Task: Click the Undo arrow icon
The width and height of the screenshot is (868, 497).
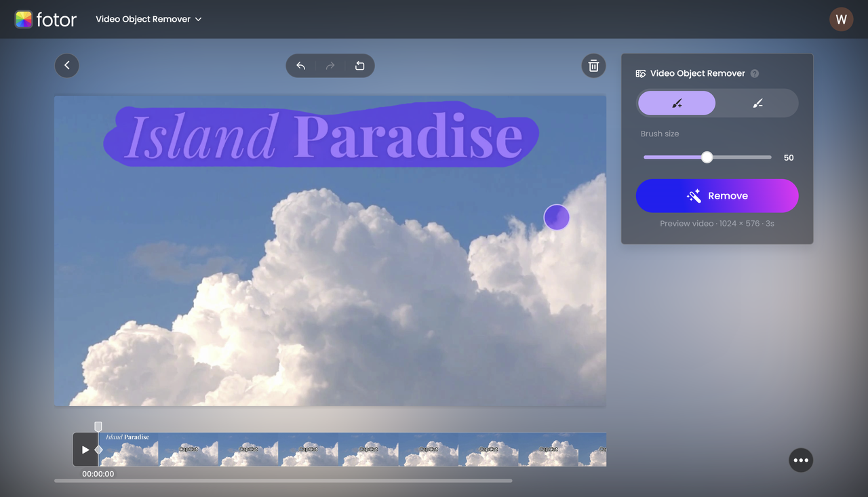Action: pyautogui.click(x=300, y=65)
